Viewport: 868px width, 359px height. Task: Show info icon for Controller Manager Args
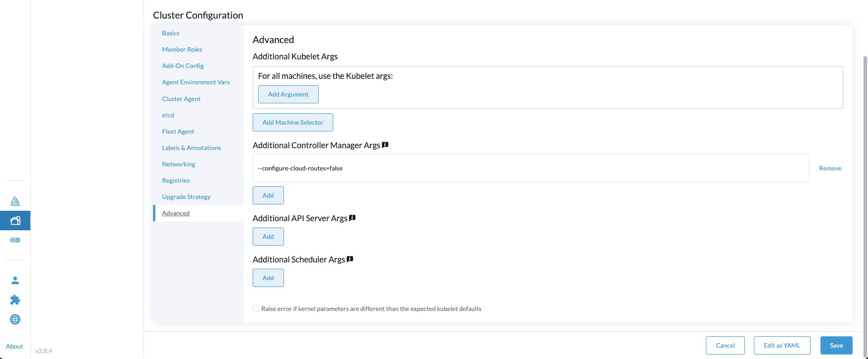click(385, 145)
